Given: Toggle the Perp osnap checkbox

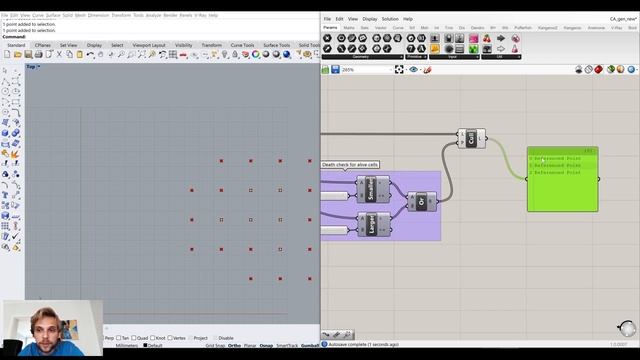Looking at the screenshot, I should coord(109,338).
